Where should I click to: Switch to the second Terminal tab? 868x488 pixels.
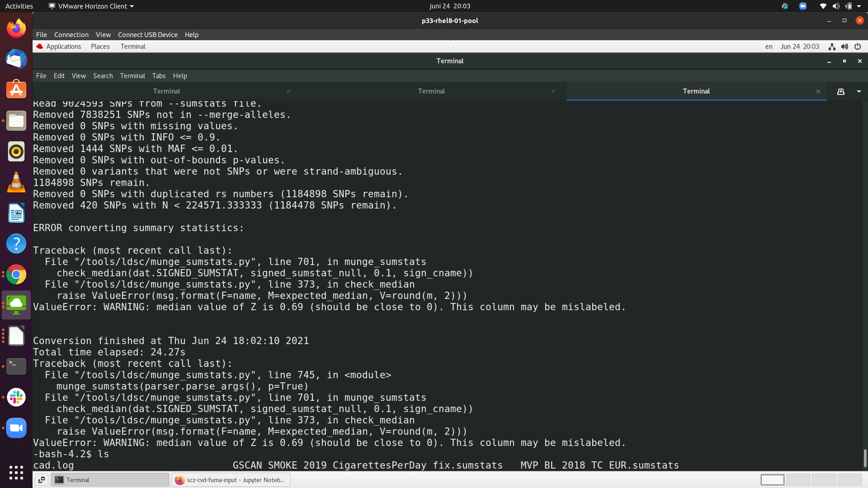tap(432, 91)
